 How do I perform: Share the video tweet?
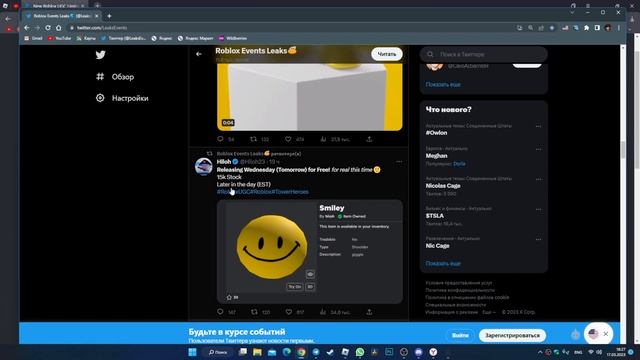point(369,139)
